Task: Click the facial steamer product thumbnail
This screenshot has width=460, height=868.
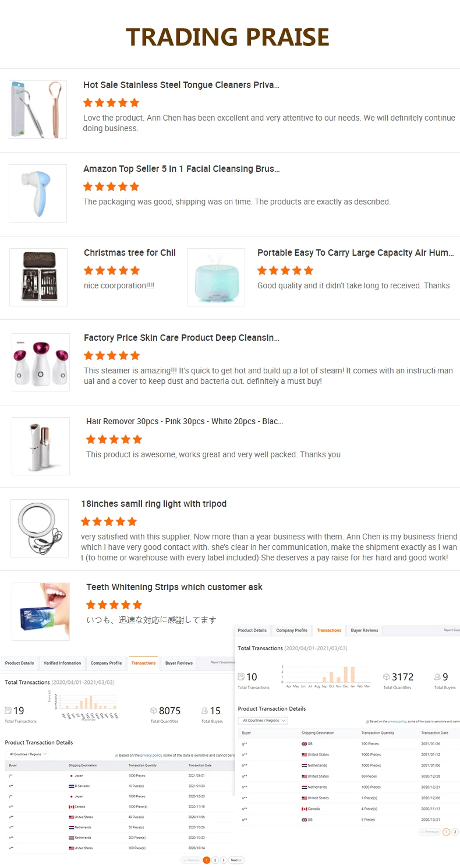Action: [x=41, y=362]
